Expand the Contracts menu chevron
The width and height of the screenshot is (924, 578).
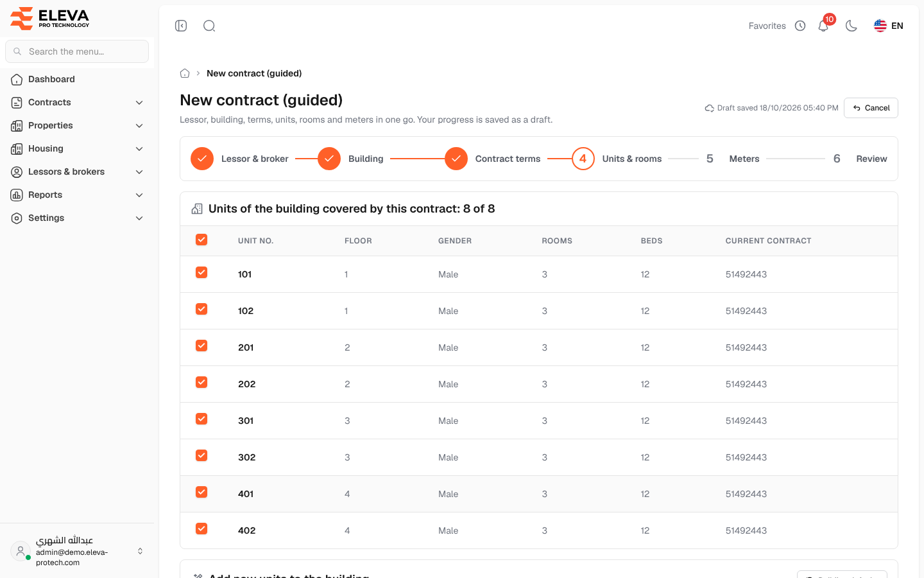tap(139, 103)
